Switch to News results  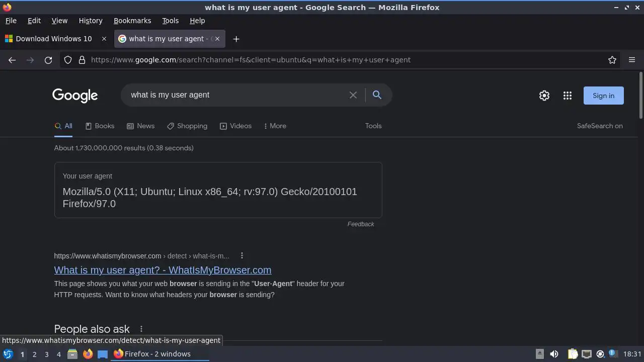(x=140, y=126)
